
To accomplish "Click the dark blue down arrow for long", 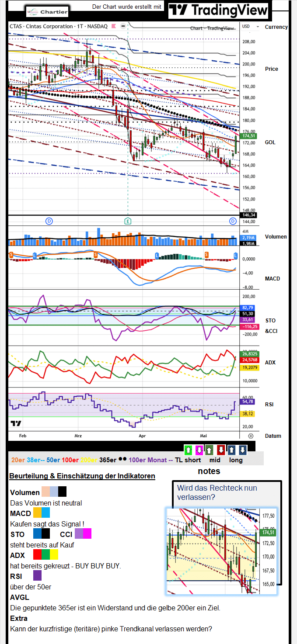I will point(243,450).
